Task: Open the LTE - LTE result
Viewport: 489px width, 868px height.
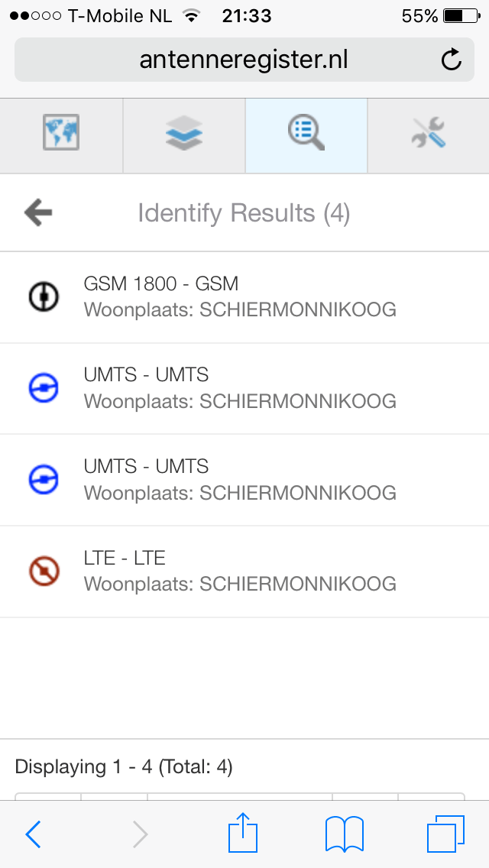Action: (x=240, y=572)
